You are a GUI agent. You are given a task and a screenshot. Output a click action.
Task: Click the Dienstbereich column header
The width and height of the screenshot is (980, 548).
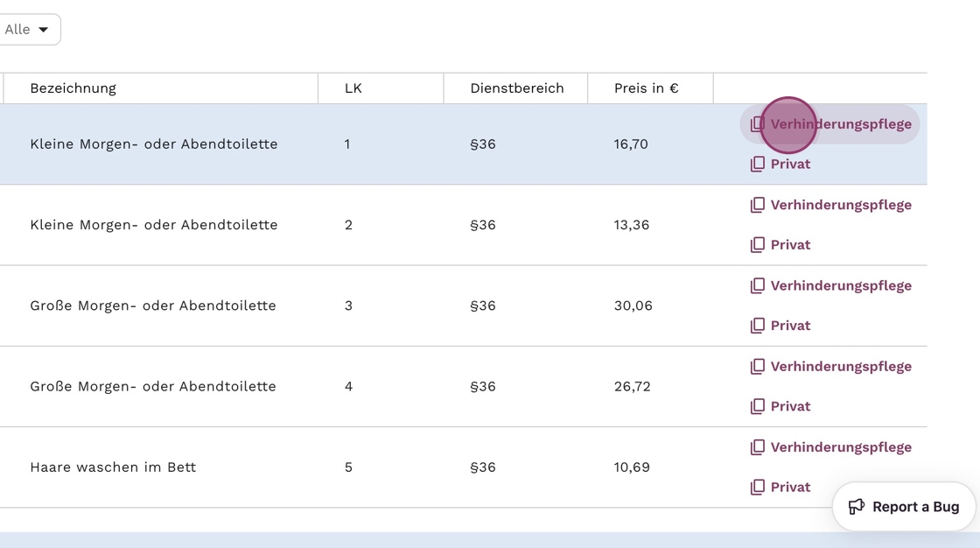[516, 88]
